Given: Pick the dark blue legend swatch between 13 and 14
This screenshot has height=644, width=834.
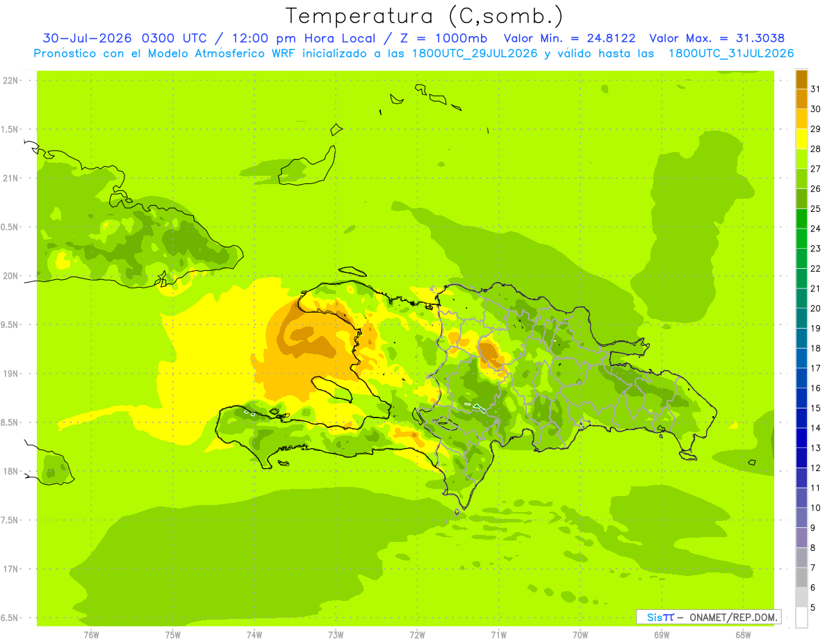Looking at the screenshot, I should tap(801, 438).
